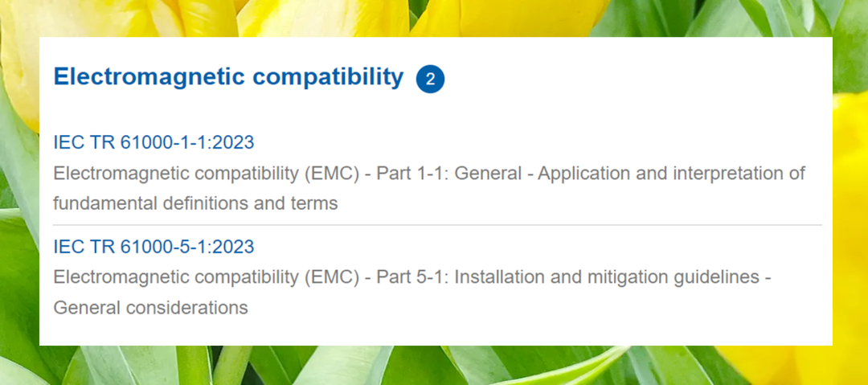
Task: Click the 'fundamental definitions and terms' text line
Action: [x=195, y=203]
